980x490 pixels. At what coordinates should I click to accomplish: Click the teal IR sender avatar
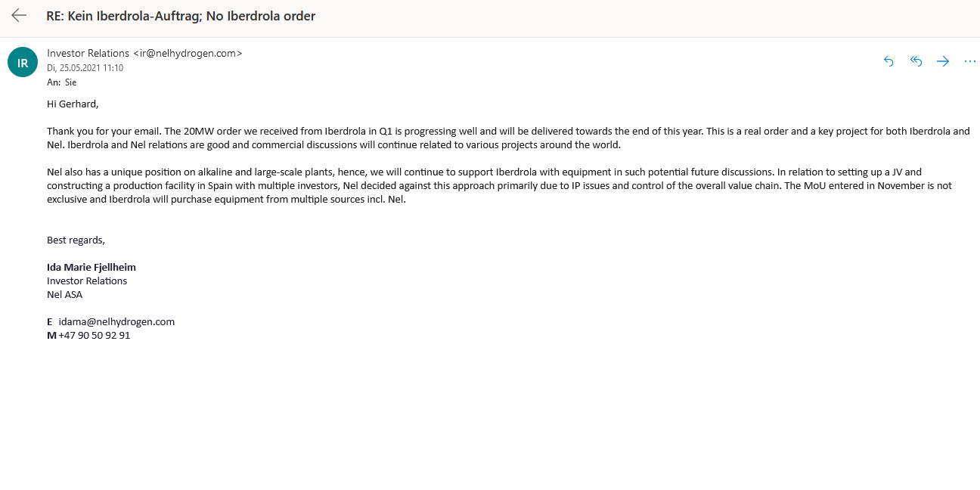23,62
